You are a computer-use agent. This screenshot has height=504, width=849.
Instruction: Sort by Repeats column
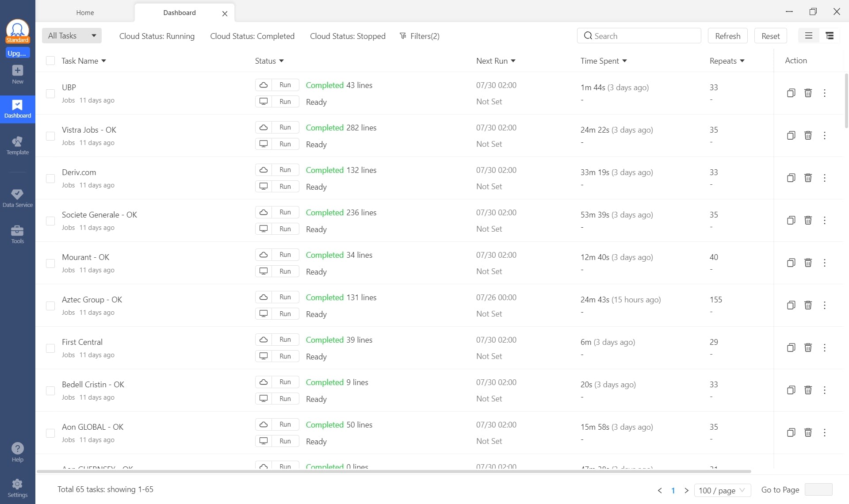(x=727, y=61)
